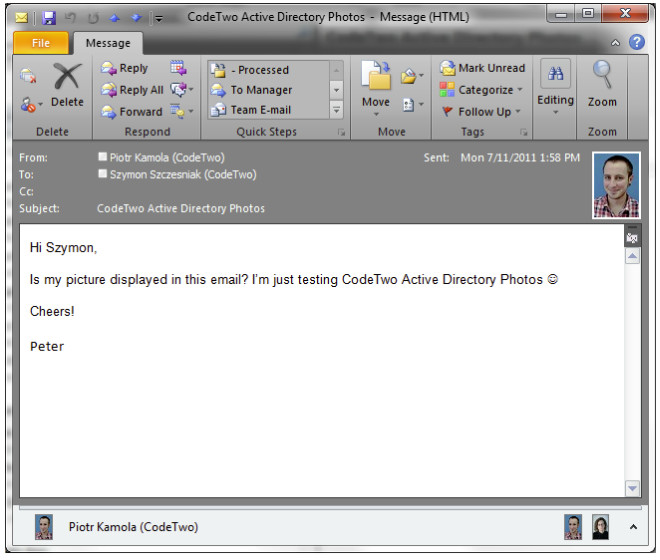The height and width of the screenshot is (560, 660).
Task: Click message body scrollbar down arrow
Action: point(632,488)
